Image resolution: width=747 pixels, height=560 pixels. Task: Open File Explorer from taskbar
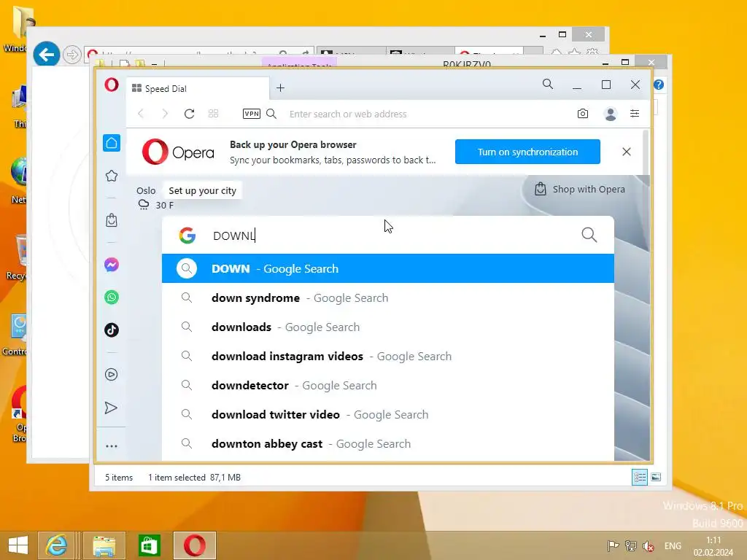tap(104, 545)
